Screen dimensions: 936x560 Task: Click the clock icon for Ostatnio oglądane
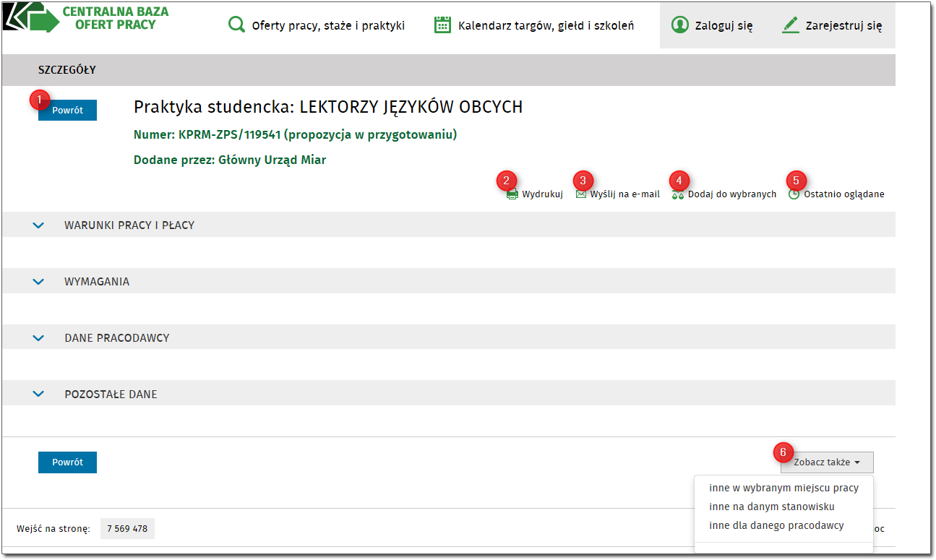(x=794, y=194)
